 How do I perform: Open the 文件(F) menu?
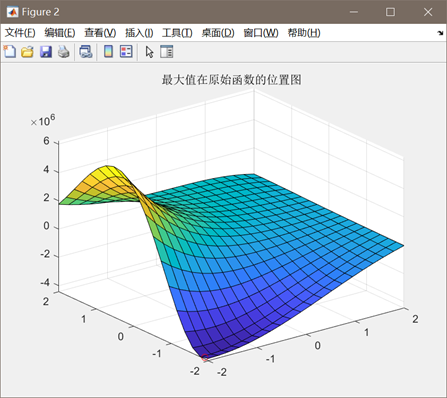(20, 33)
